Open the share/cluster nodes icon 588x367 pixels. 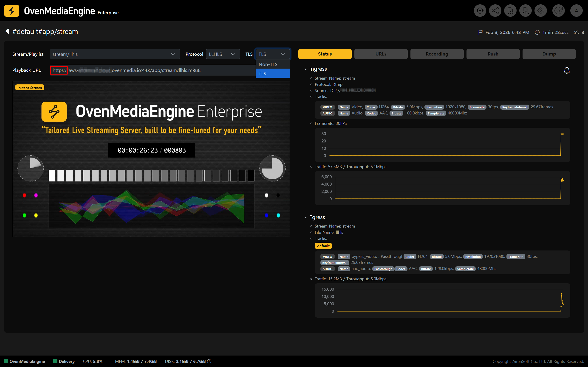(x=495, y=11)
